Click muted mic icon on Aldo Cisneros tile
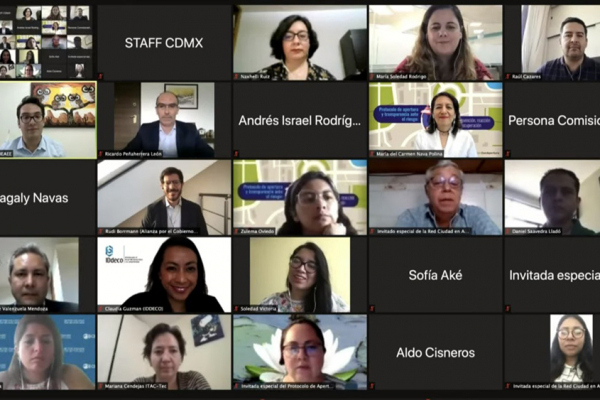This screenshot has height=400, width=600. click(372, 386)
